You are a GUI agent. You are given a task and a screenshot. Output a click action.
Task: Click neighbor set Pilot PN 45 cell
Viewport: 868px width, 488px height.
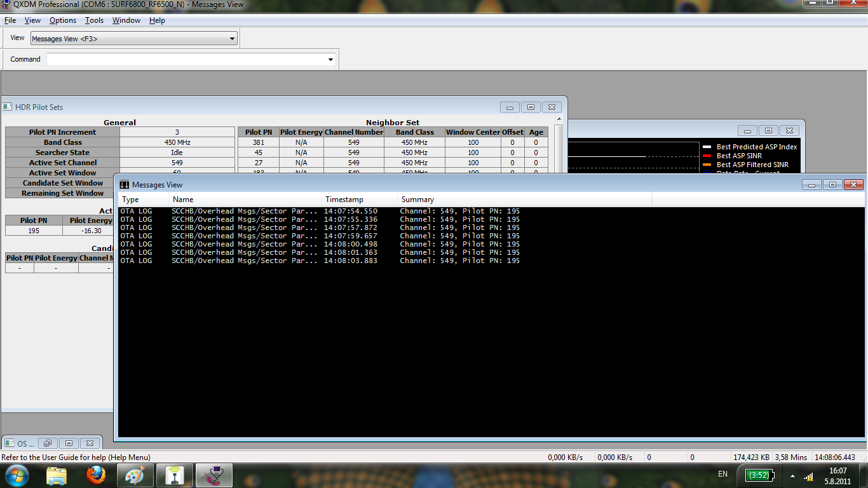259,152
